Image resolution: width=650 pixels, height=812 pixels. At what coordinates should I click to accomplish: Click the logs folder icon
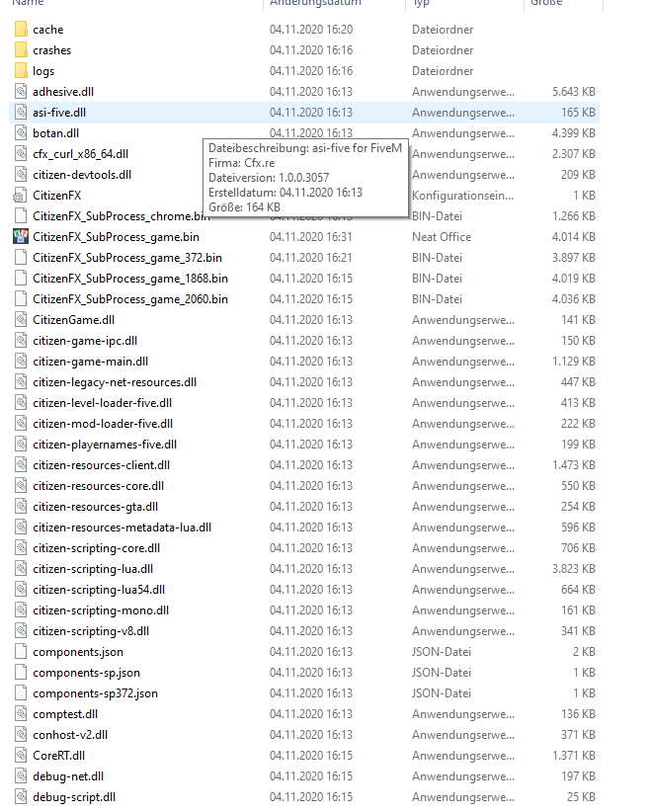(21, 71)
